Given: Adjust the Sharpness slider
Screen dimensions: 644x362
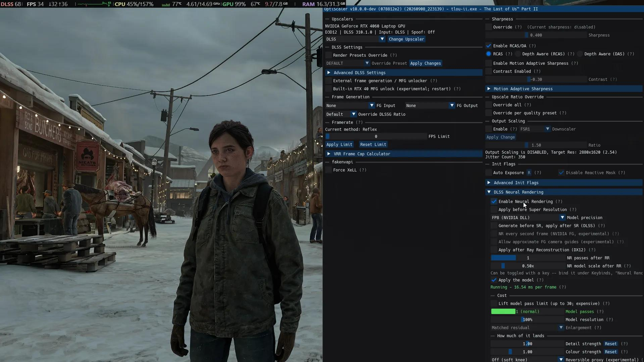Looking at the screenshot, I should (x=536, y=35).
